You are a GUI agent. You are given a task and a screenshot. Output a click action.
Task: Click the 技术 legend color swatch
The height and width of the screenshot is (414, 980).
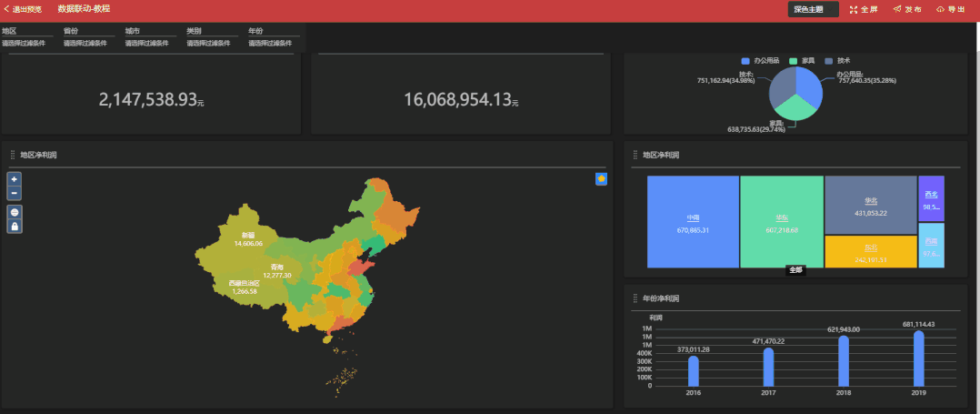829,60
